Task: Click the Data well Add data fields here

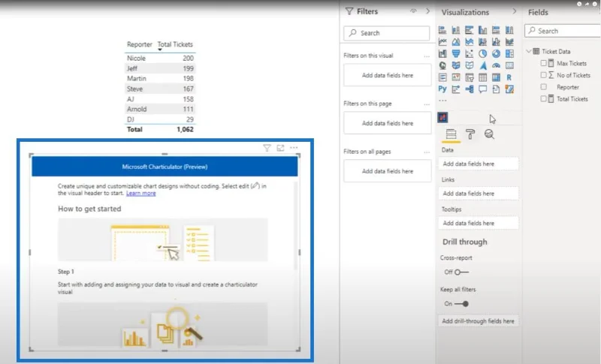Action: 479,164
